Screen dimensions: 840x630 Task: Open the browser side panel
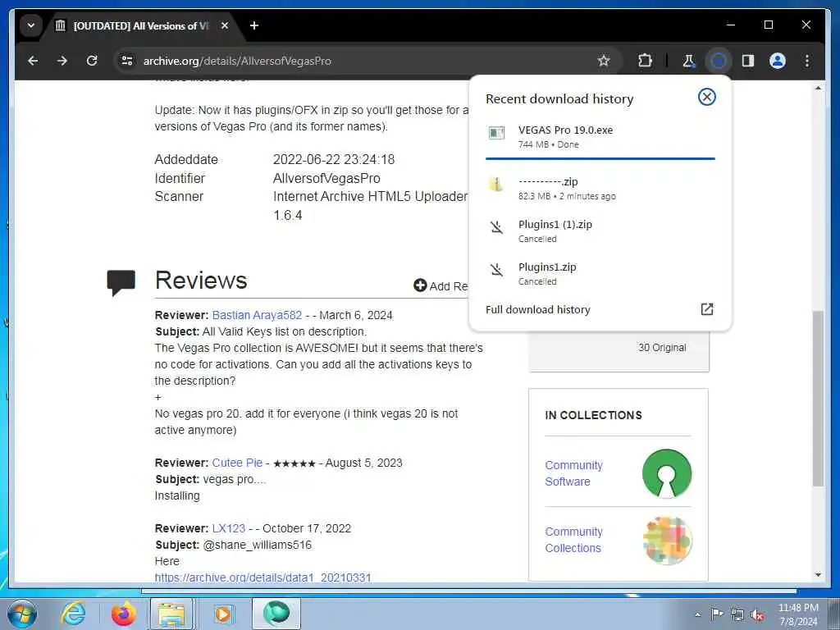click(748, 61)
